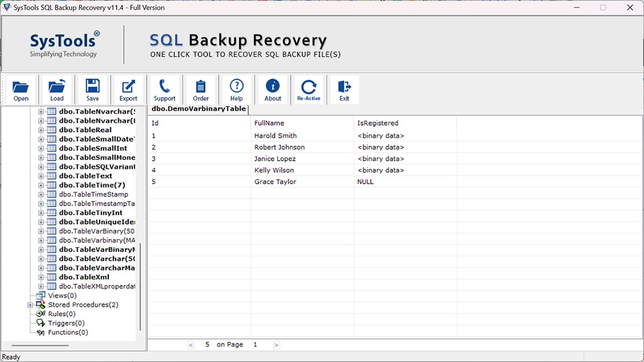The width and height of the screenshot is (644, 362).
Task: Click the tree panel horizontal scrollbar
Action: 40,345
